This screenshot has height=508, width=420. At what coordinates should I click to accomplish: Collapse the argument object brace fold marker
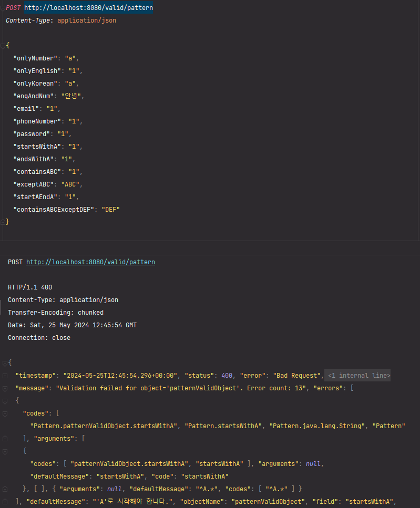pyautogui.click(x=5, y=451)
